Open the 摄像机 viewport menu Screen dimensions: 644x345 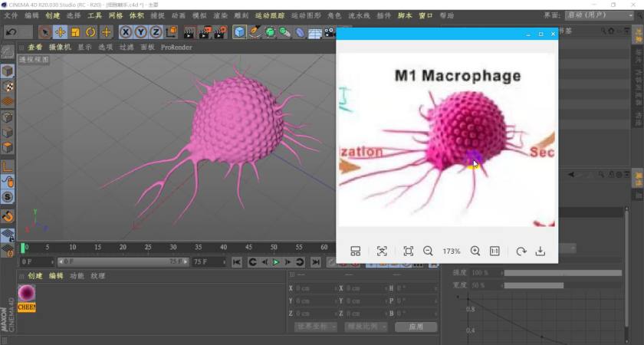(x=60, y=48)
